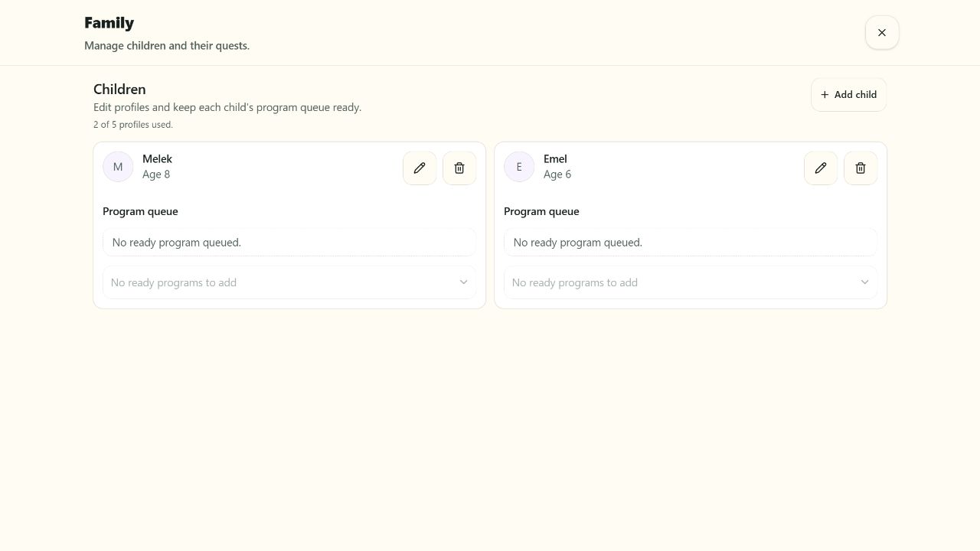Click the Age 8 label
Viewport: 980px width, 551px height.
(156, 174)
